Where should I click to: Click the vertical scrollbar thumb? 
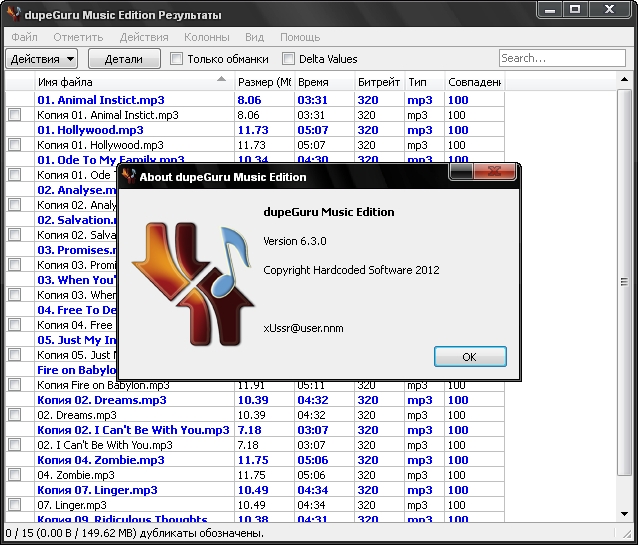pos(625,282)
